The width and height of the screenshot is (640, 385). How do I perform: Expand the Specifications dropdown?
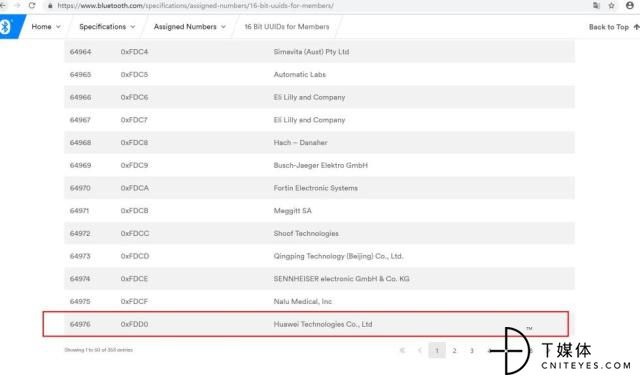coord(107,27)
